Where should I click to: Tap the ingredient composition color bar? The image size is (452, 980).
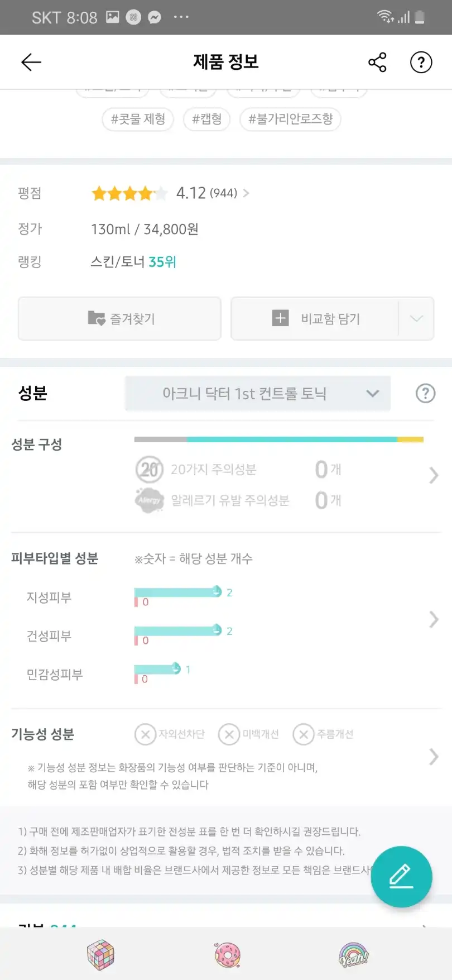(278, 440)
